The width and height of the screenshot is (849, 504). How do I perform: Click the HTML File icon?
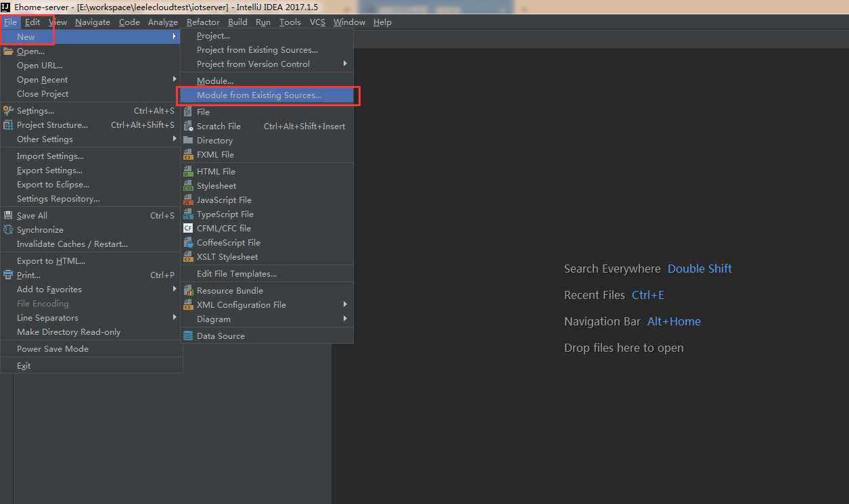(188, 171)
